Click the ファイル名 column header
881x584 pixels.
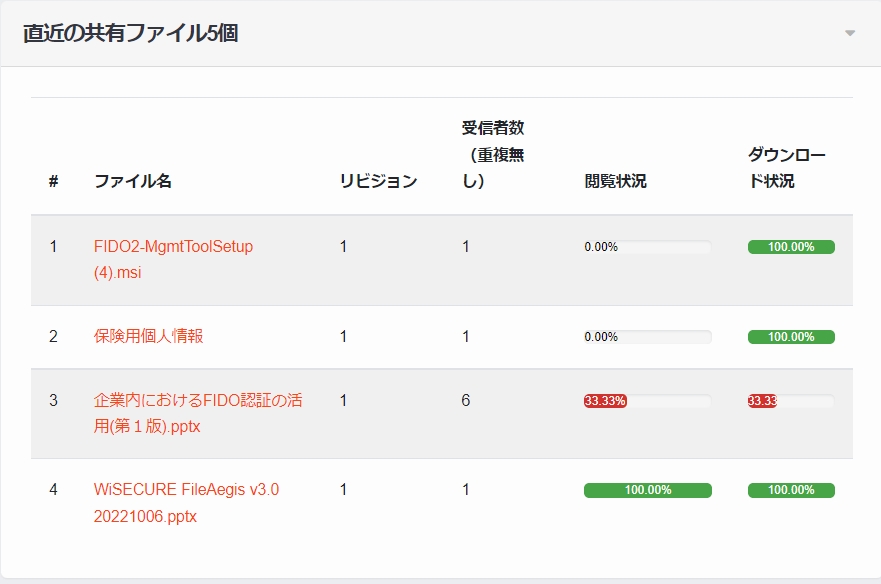coord(133,181)
